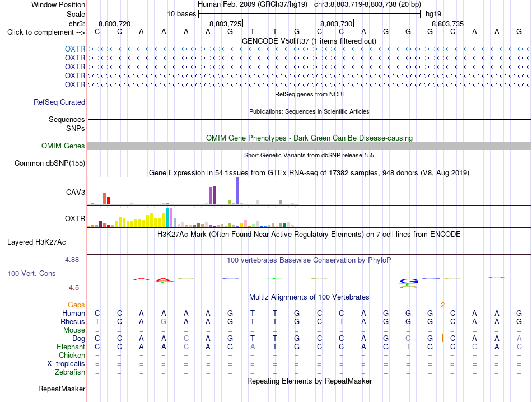Image resolution: width=532 pixels, height=402 pixels.
Task: Click the 'Layered H3K27Ac' track label
Action: click(x=36, y=242)
